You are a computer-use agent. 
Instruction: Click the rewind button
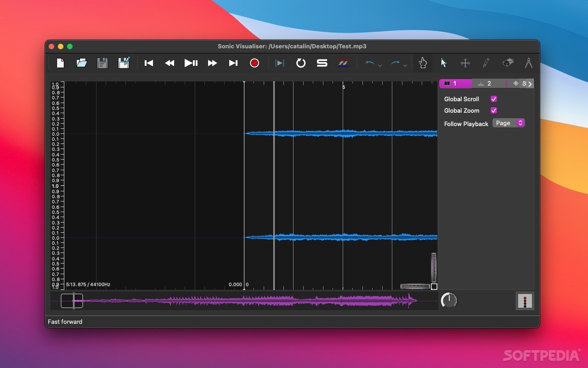(170, 63)
